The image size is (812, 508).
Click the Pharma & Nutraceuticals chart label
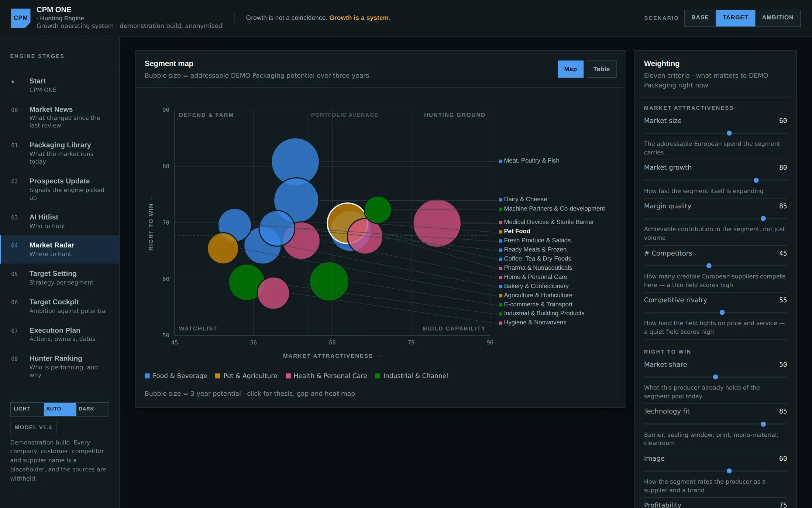pyautogui.click(x=538, y=268)
